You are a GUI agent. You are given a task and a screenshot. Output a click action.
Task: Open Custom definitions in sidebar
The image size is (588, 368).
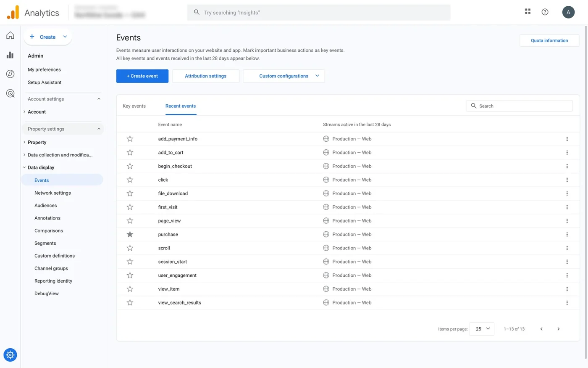(x=55, y=256)
